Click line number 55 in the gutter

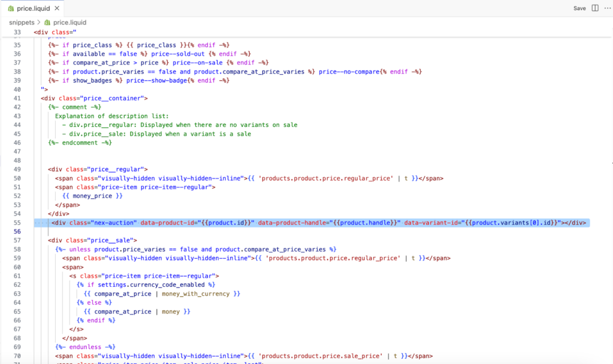17,223
